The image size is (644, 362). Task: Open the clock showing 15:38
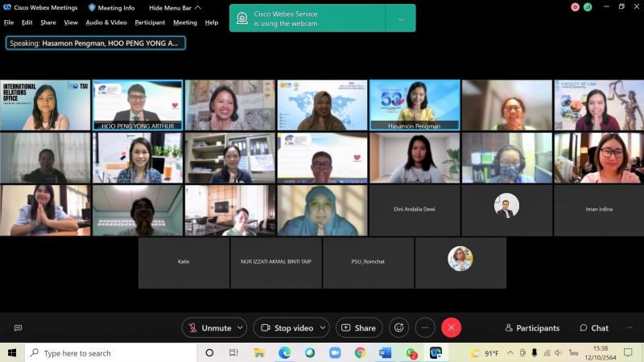[x=601, y=353]
